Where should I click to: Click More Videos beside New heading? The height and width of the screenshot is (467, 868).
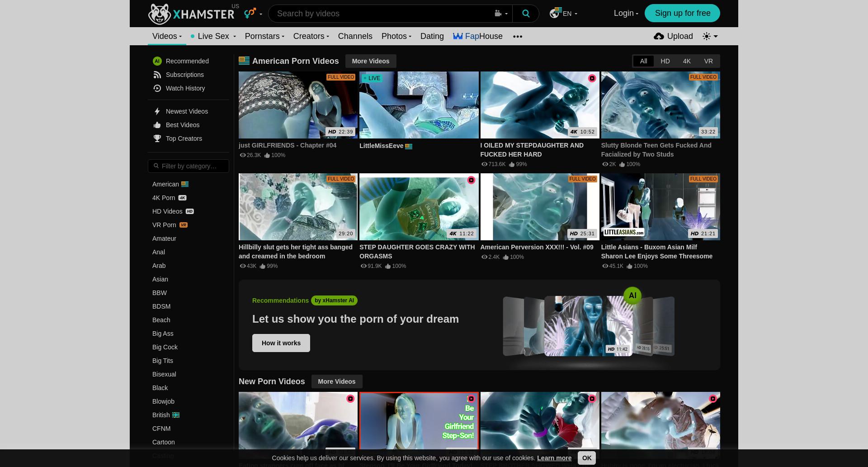pyautogui.click(x=337, y=381)
